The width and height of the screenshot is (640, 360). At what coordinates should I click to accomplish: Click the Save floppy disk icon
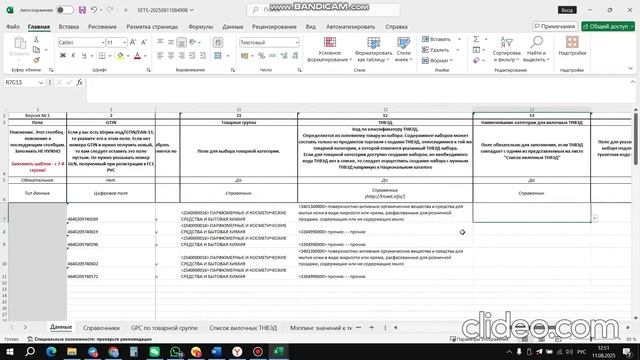coord(82,10)
